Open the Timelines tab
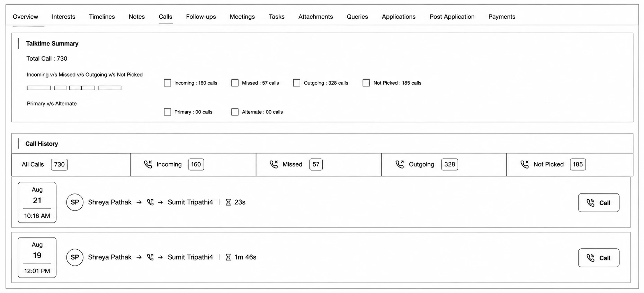The image size is (644, 293). [102, 17]
